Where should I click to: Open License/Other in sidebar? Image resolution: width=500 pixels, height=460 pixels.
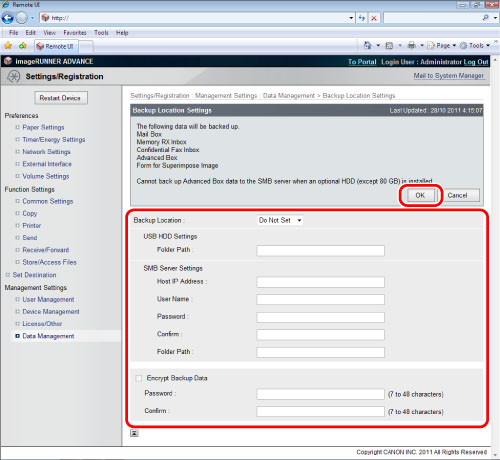(42, 324)
